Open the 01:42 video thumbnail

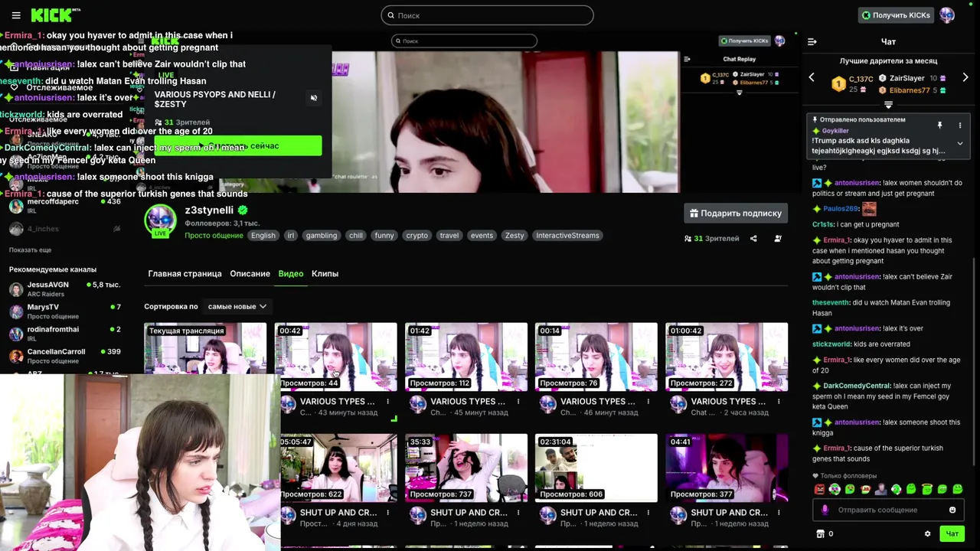(466, 357)
